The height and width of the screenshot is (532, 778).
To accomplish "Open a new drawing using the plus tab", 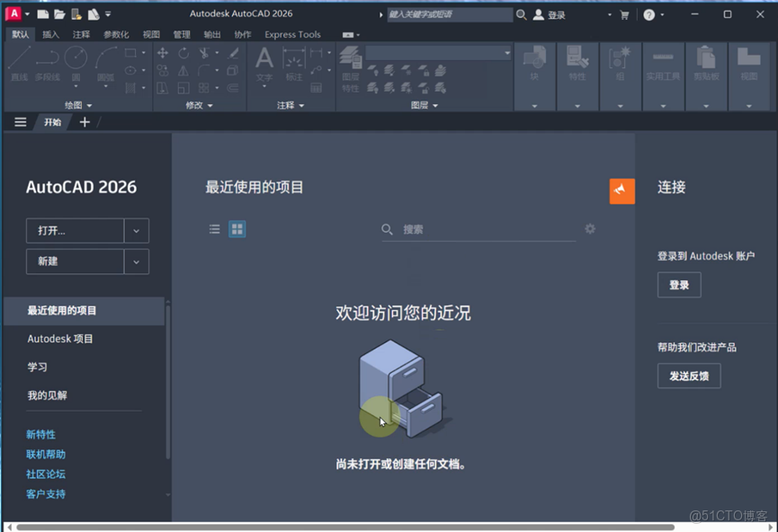I will click(85, 121).
